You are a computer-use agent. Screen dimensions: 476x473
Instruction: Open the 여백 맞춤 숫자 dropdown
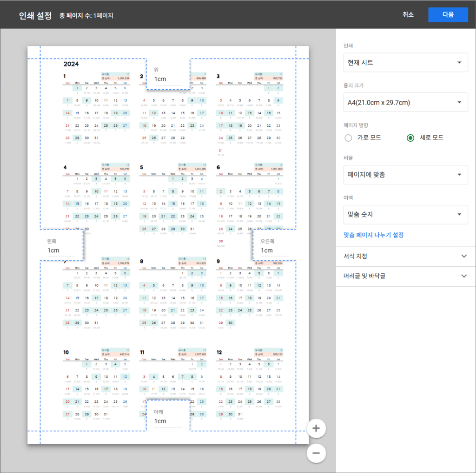403,215
